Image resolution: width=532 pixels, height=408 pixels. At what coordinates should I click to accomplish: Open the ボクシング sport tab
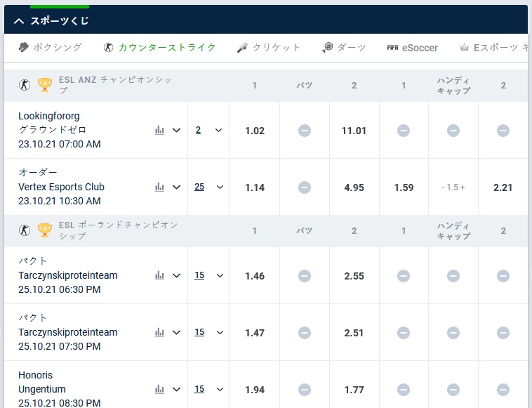tap(51, 47)
